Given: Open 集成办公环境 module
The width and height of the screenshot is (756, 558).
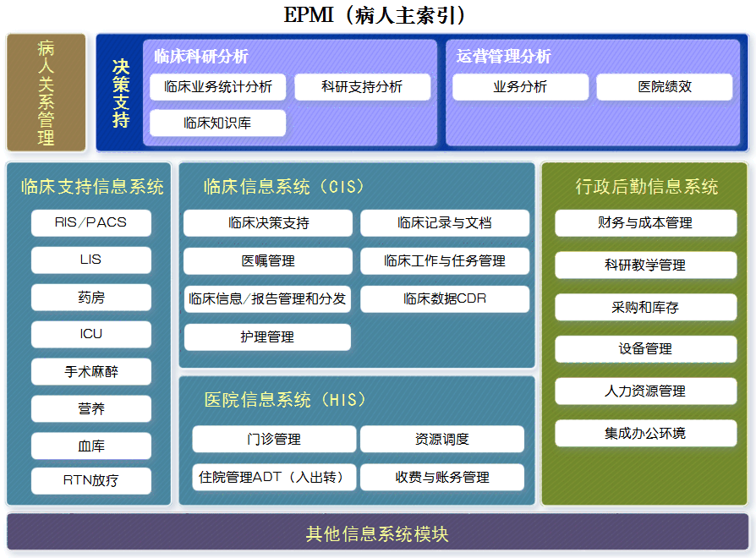Looking at the screenshot, I should tap(645, 433).
